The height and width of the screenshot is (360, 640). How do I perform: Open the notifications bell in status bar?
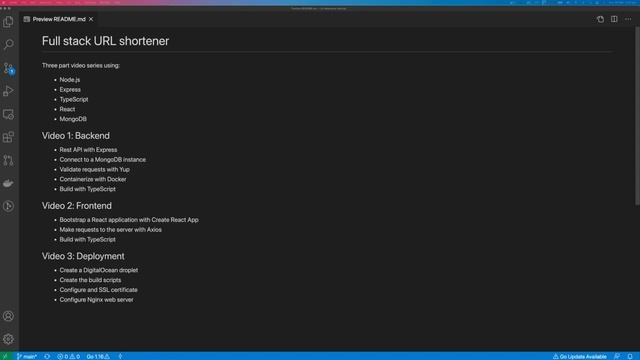[630, 356]
